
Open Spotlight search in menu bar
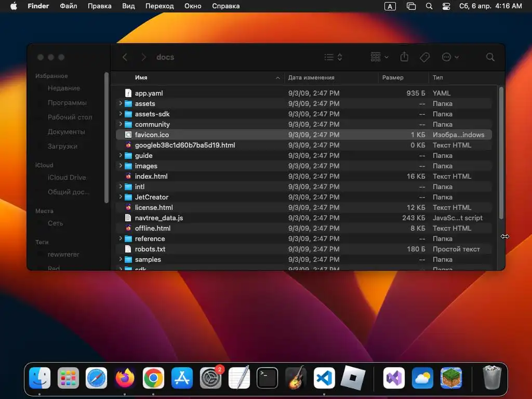pos(429,6)
